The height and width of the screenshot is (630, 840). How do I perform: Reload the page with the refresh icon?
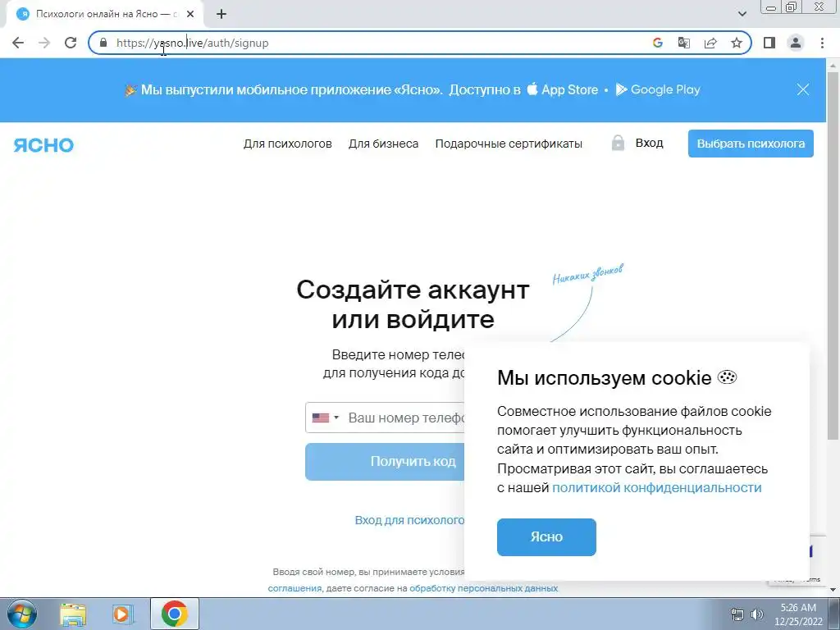[71, 43]
